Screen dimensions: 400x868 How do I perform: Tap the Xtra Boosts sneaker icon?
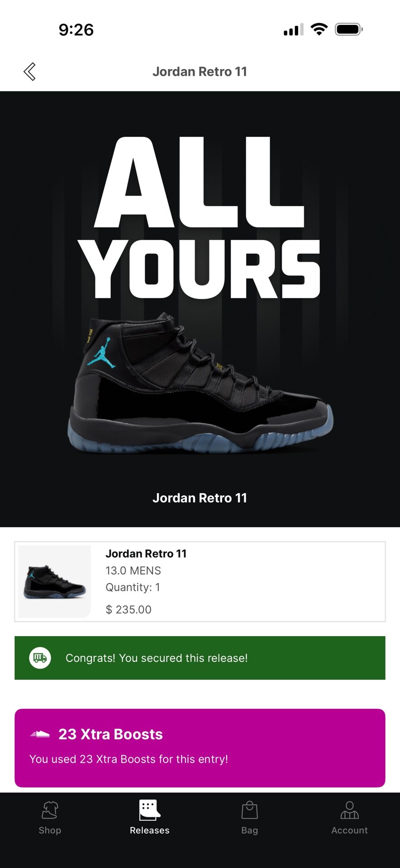click(40, 734)
